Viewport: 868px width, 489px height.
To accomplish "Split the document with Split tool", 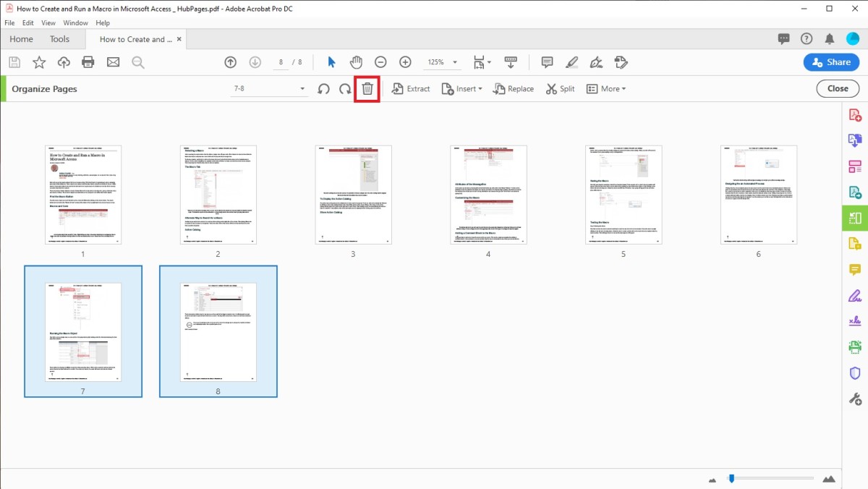I will point(559,88).
